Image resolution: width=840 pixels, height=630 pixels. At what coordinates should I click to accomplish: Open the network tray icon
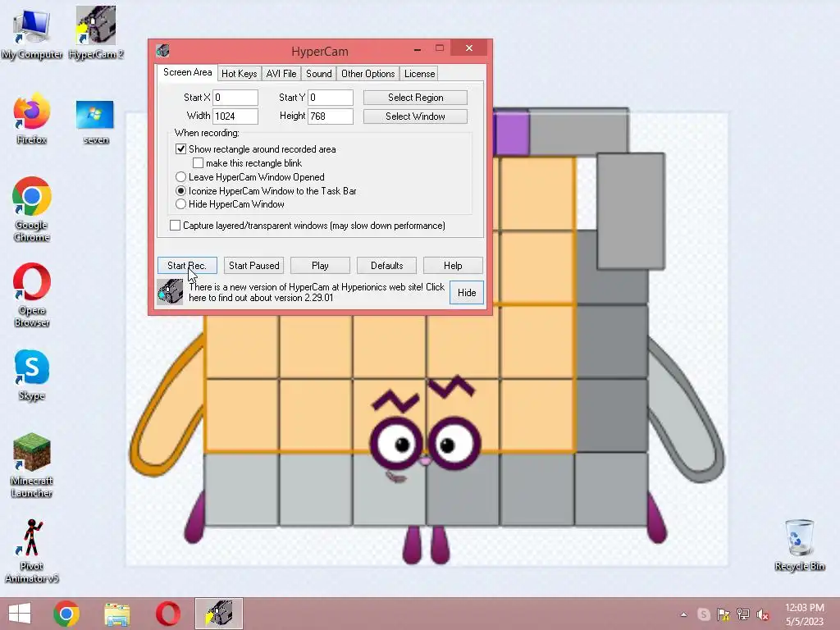pyautogui.click(x=743, y=614)
